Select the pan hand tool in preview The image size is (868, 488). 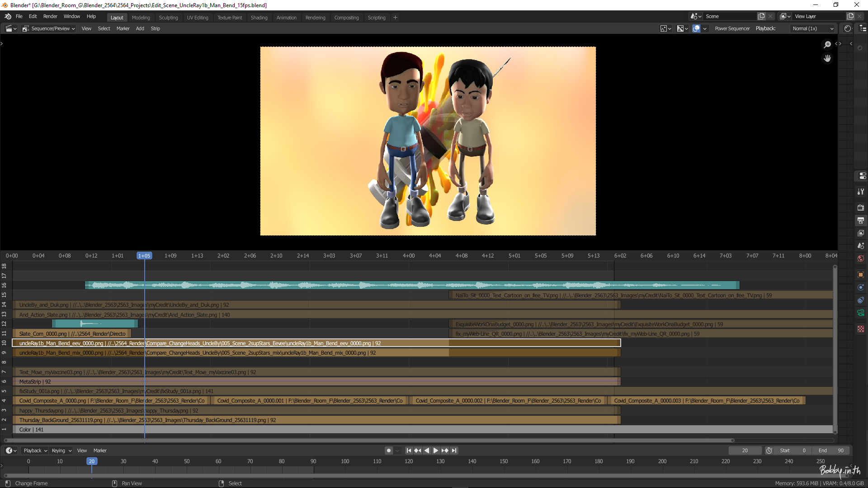827,58
